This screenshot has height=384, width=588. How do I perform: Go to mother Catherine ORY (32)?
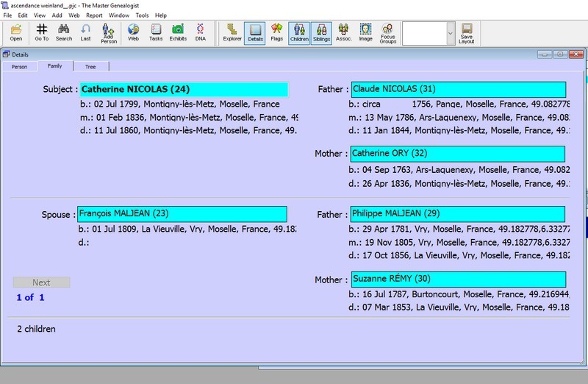coord(457,154)
